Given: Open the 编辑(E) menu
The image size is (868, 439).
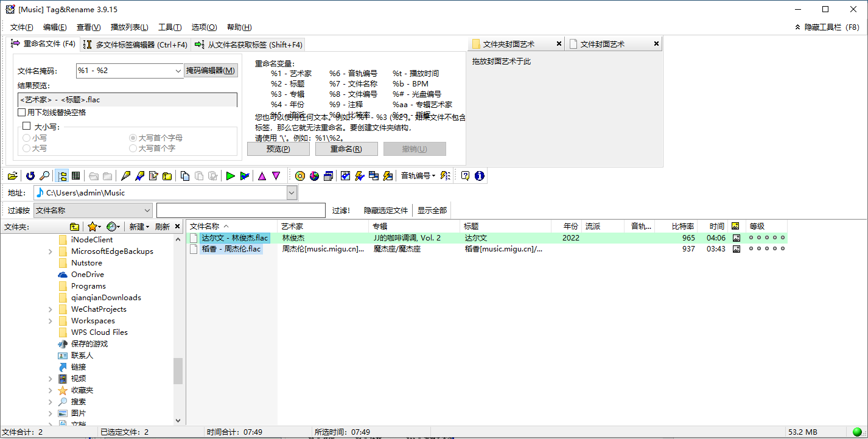Looking at the screenshot, I should tap(55, 27).
